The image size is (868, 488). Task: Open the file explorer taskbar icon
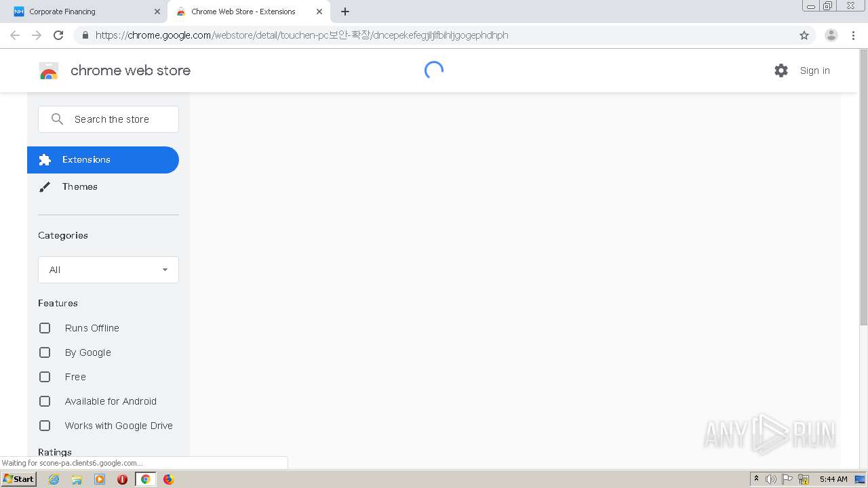(x=77, y=479)
